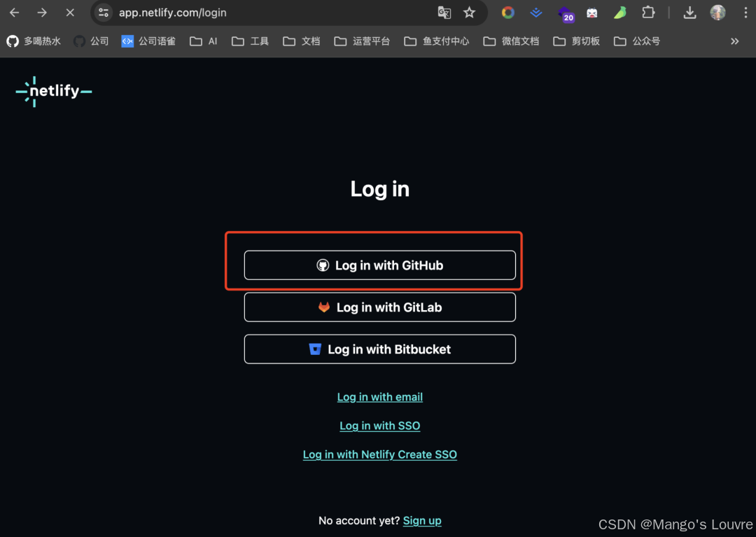Click the address bar URL field
This screenshot has height=537, width=756.
(266, 13)
